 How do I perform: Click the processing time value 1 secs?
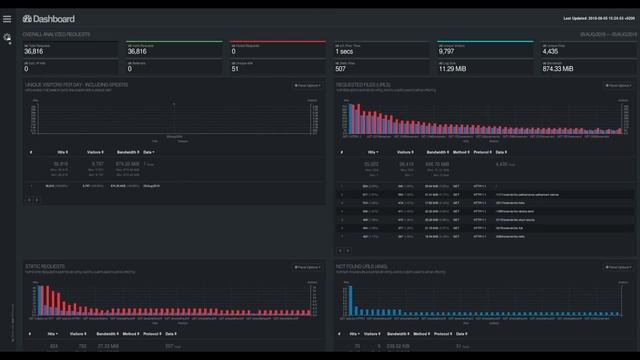coord(344,51)
